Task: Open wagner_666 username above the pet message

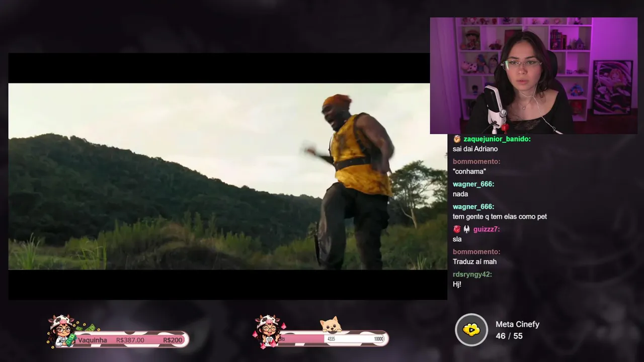Action: pos(473,207)
